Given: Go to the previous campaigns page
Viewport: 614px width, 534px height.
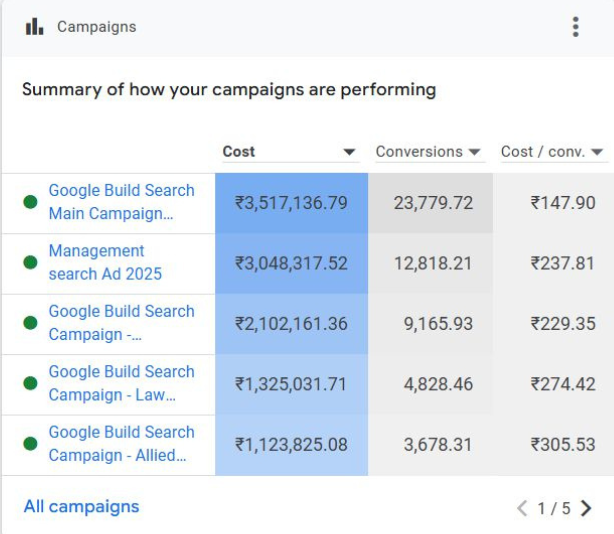Looking at the screenshot, I should (522, 508).
